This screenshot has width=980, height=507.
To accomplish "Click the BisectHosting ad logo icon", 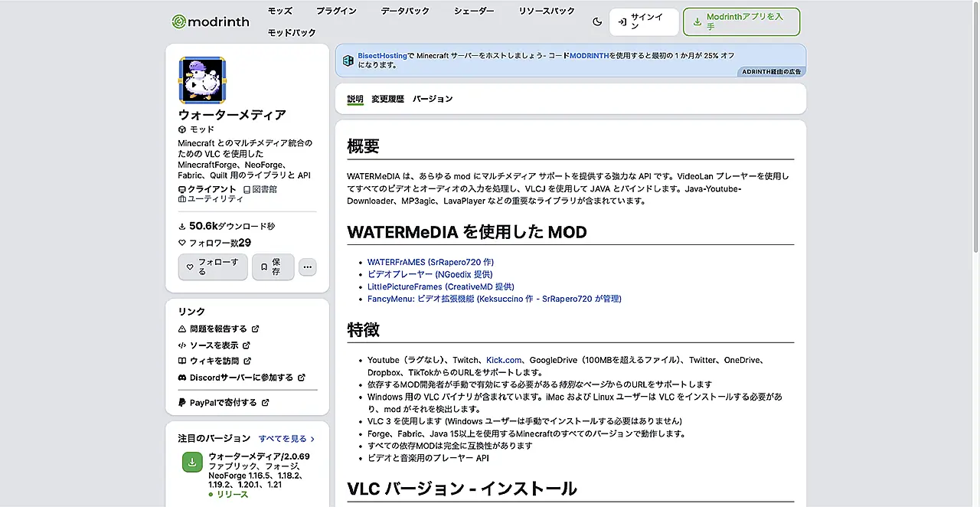I will [x=348, y=60].
